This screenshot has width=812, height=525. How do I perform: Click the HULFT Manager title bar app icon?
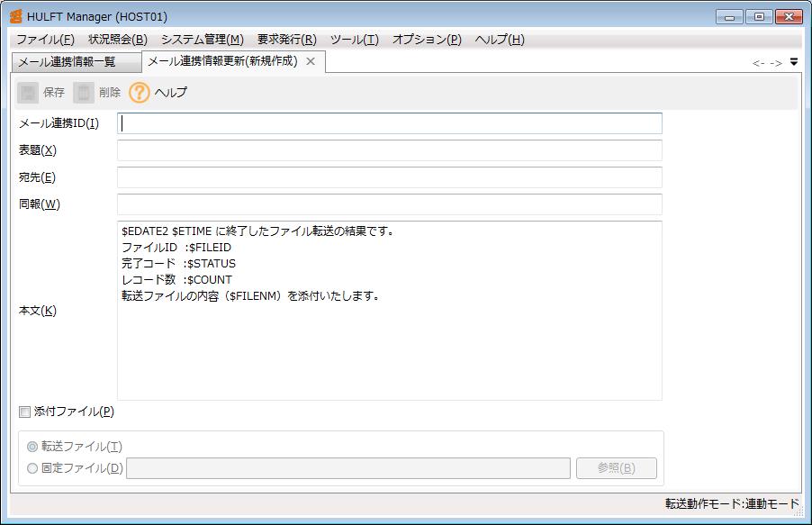coord(16,16)
